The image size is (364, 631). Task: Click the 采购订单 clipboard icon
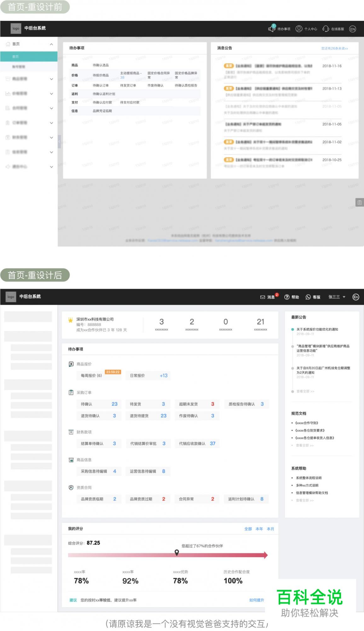(71, 392)
